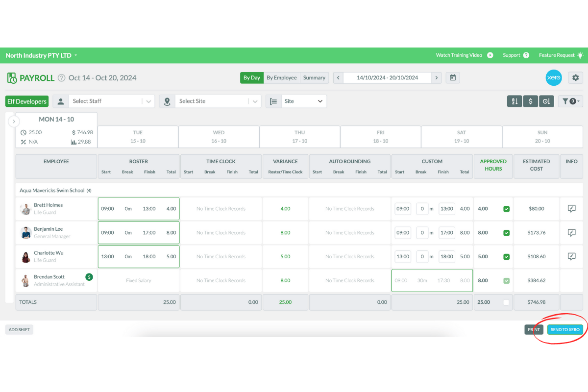
Task: Click the staff person icon beside Select Staff
Action: (x=60, y=101)
